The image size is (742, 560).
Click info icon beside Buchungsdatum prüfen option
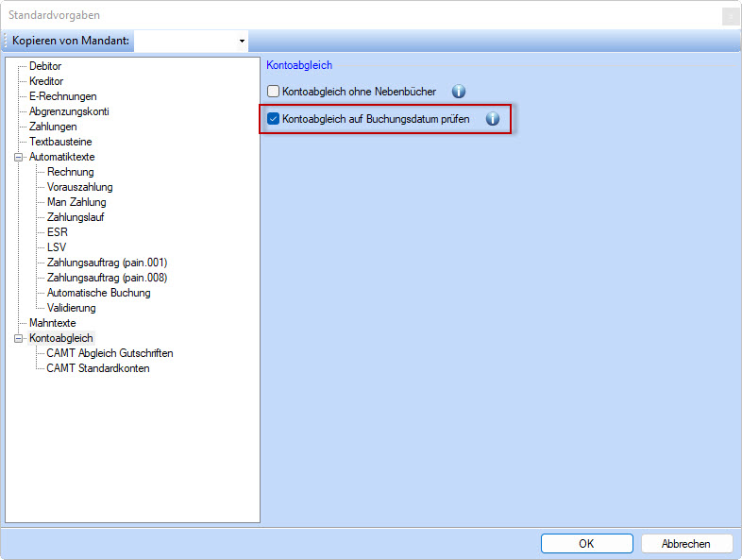(x=492, y=118)
